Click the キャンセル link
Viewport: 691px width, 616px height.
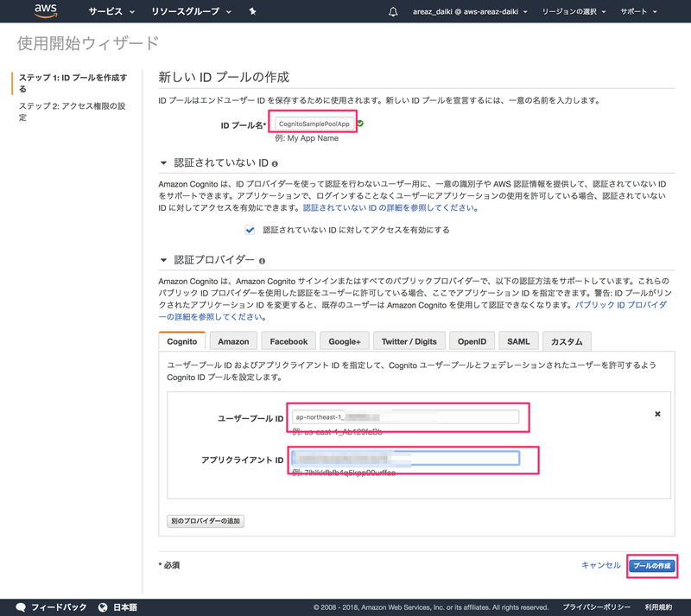pyautogui.click(x=600, y=565)
